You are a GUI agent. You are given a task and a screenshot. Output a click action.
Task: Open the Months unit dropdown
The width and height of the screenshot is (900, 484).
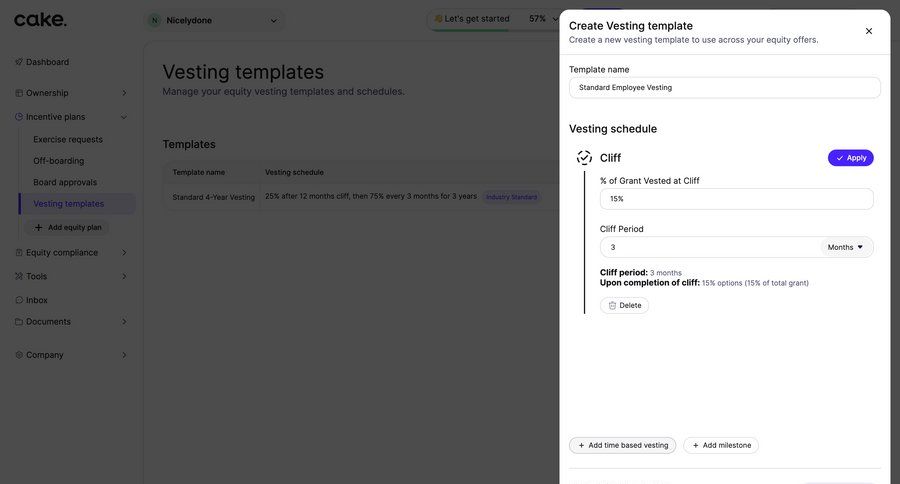click(846, 247)
